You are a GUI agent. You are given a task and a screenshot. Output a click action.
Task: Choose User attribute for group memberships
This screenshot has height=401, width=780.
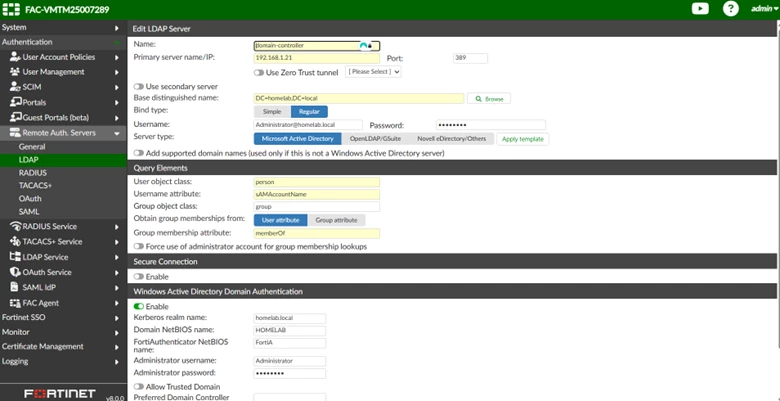pos(281,220)
